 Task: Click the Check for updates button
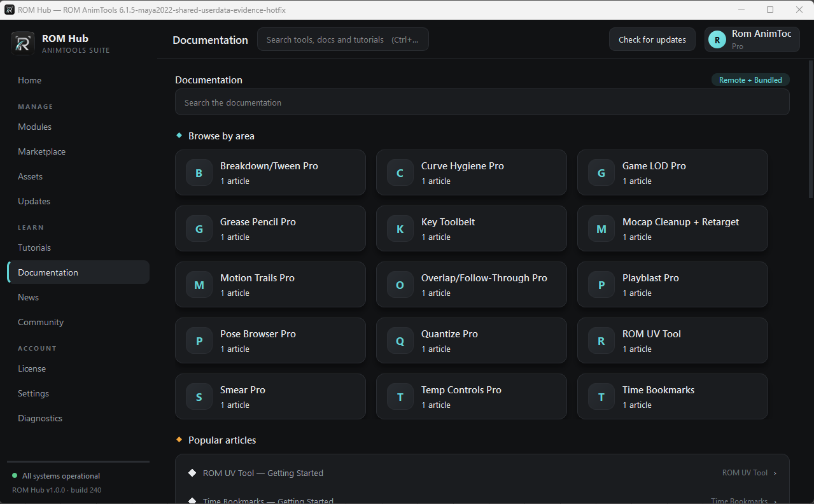click(x=652, y=39)
